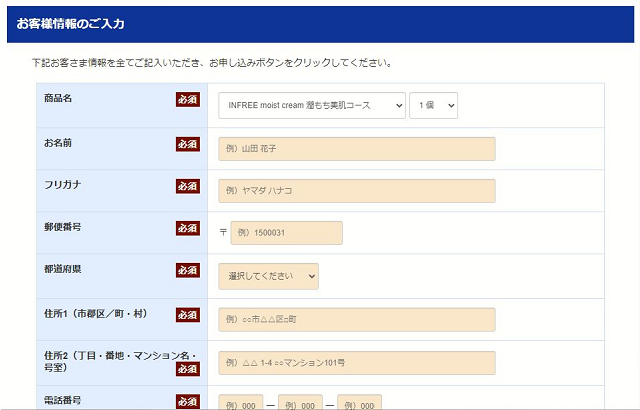This screenshot has height=410, width=640.
Task: Open the 都道府県 選択してください dropdown
Action: (268, 276)
